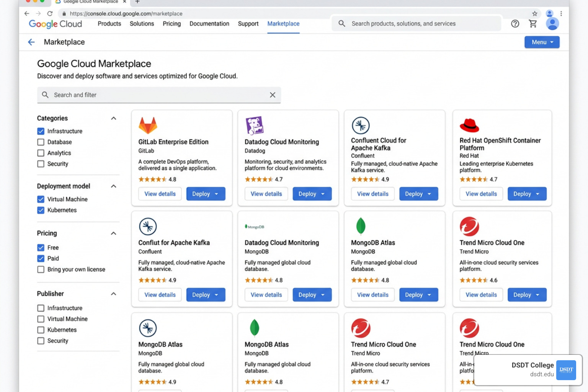The image size is (588, 392).
Task: View details for MongoDB Atlas with leaf logo
Action: 373,295
